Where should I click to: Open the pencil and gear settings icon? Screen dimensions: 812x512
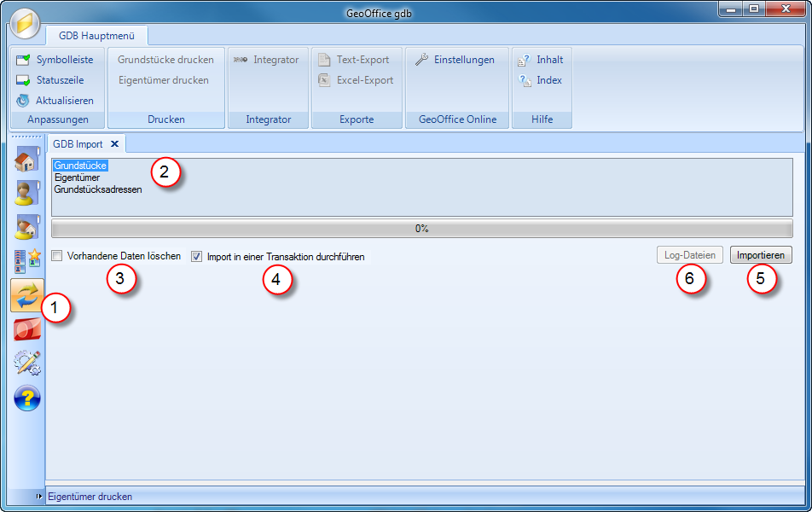[x=26, y=364]
